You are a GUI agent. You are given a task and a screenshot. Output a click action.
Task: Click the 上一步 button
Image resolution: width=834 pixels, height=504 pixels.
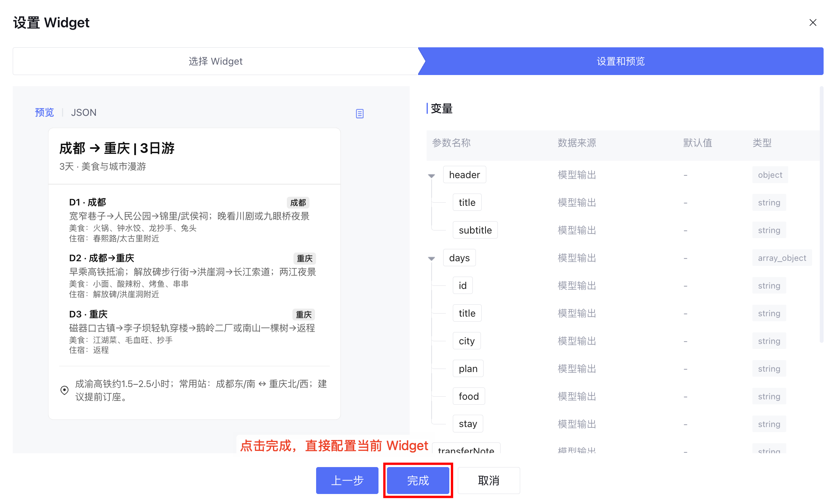tap(347, 480)
